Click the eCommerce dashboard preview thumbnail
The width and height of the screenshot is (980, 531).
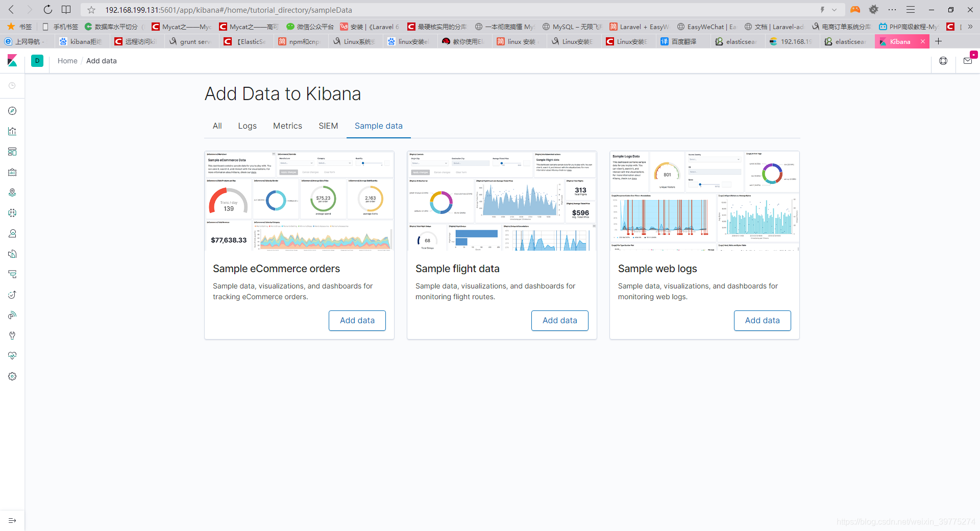[x=299, y=201]
